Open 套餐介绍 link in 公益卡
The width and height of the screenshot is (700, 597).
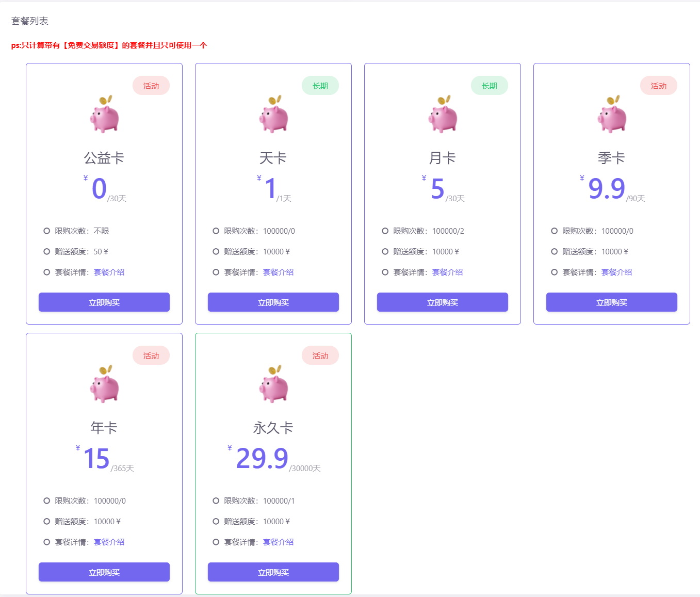[x=109, y=272]
